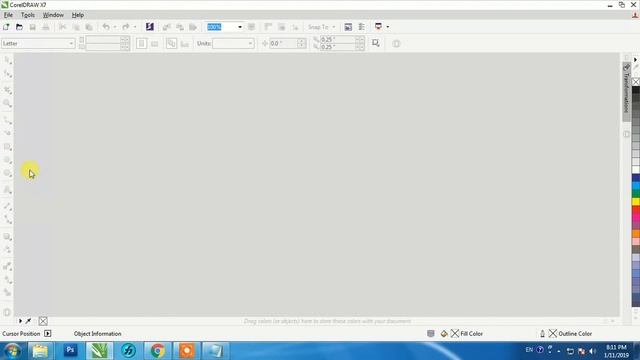Pick the No Color swatch atop the palette
640x360 pixels.
(x=636, y=82)
